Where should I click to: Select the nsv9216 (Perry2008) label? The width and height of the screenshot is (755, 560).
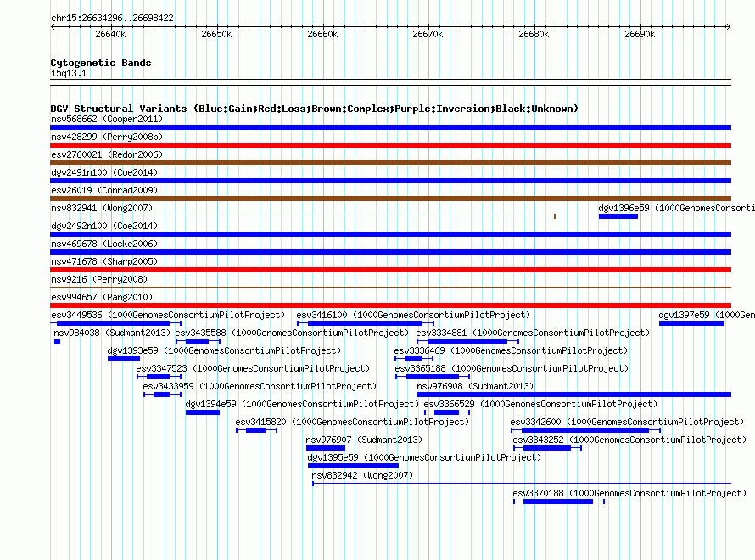click(x=98, y=279)
